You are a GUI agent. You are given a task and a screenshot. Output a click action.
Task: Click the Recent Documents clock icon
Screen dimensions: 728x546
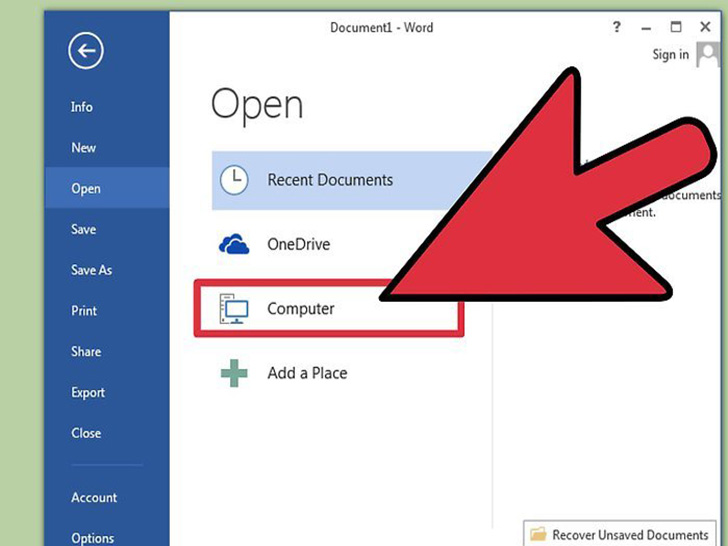(x=234, y=180)
